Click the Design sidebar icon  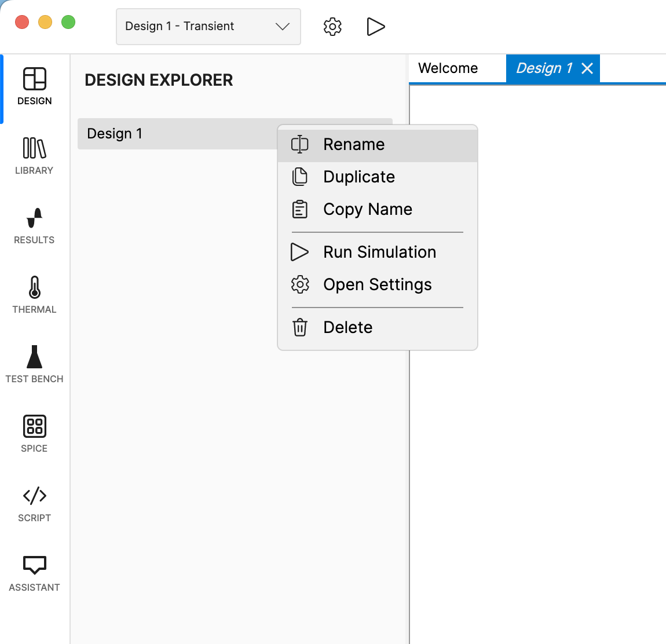tap(34, 86)
